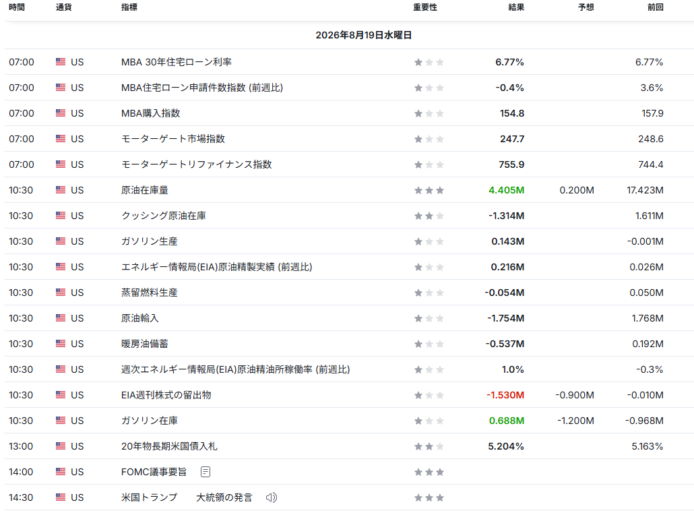Viewport: 694px width, 515px height.
Task: Click the speaker icon beside 大統領の発言
Action: [271, 497]
